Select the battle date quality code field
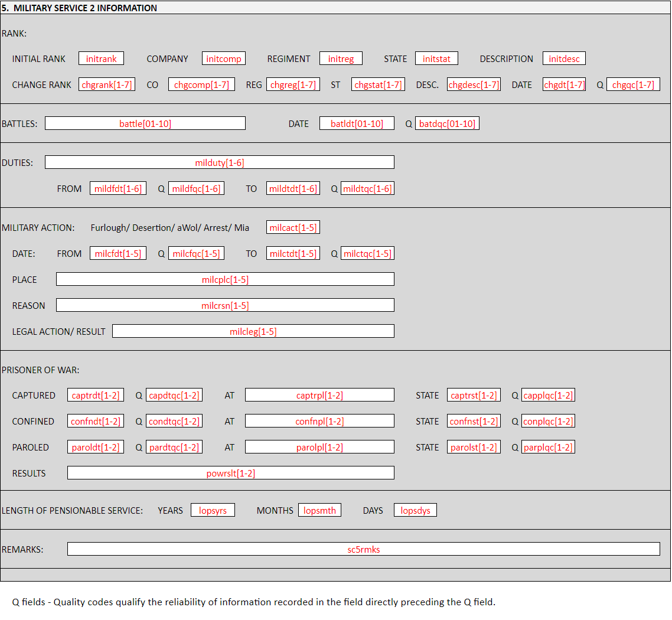 pos(447,123)
